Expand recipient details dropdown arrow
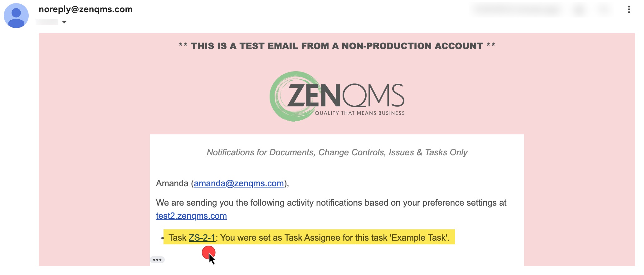 (x=64, y=22)
